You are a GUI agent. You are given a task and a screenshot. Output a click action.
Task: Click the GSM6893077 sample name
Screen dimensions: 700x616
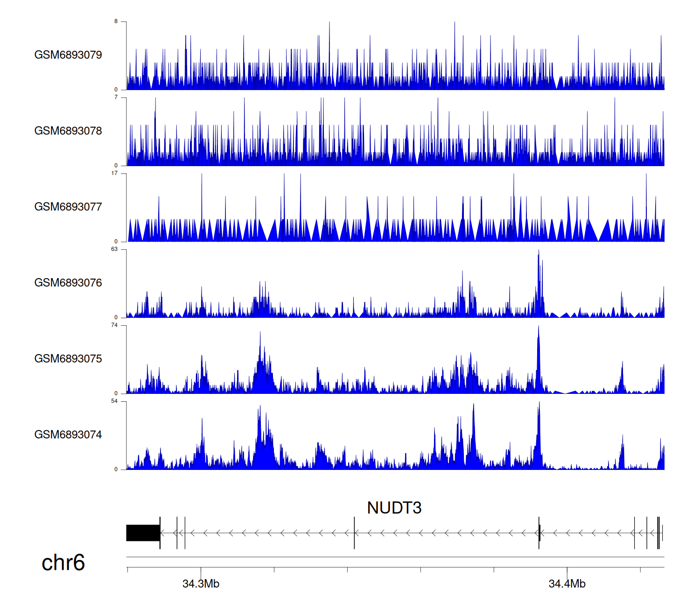(x=68, y=207)
